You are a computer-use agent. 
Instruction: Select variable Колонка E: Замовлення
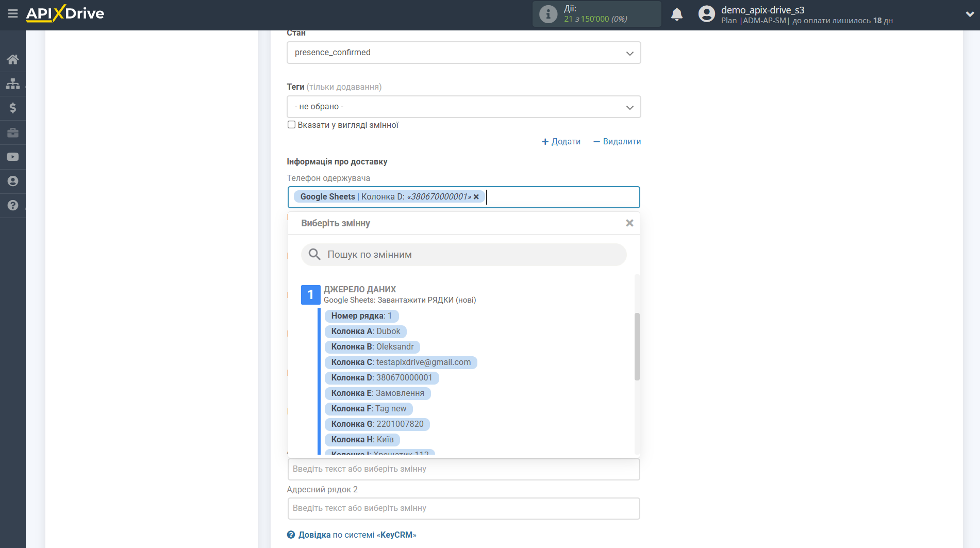coord(378,393)
